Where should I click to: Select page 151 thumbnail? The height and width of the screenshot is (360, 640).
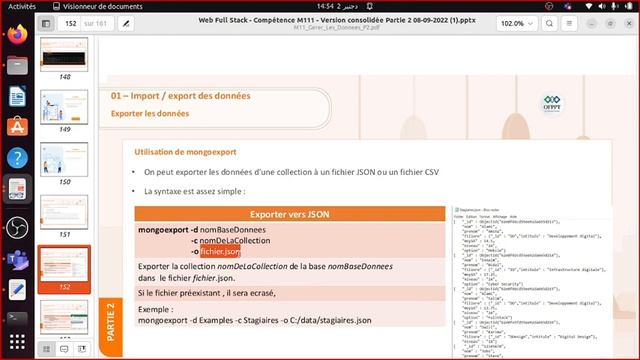(64, 212)
